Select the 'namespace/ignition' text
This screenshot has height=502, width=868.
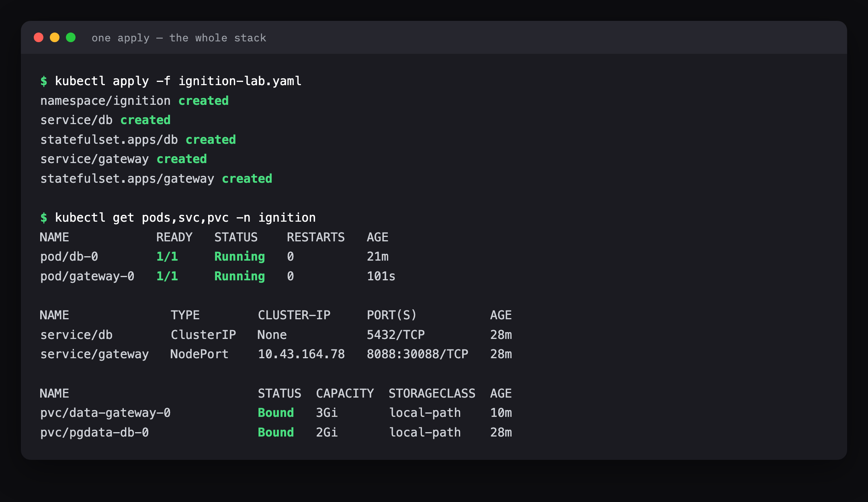[105, 101]
